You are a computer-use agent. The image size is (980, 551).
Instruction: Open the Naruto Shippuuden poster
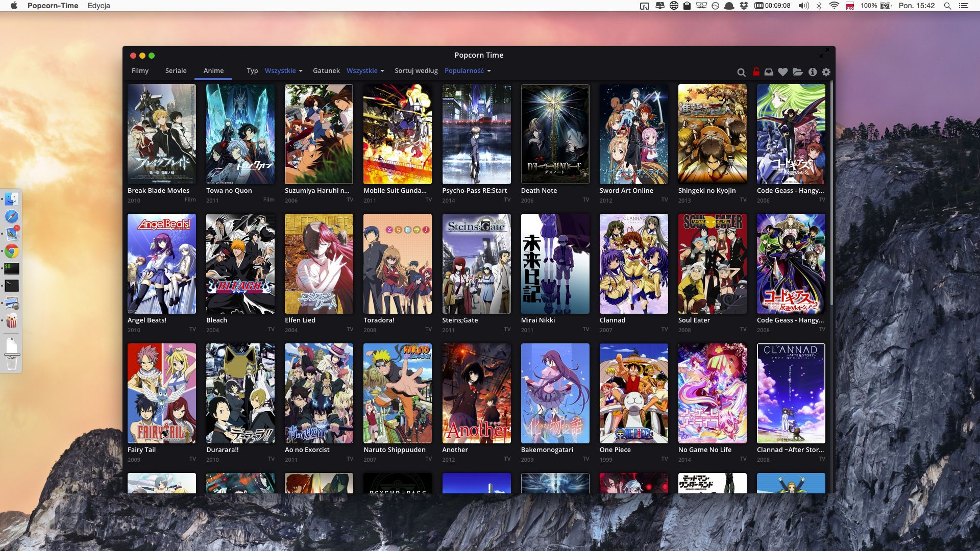(x=397, y=393)
